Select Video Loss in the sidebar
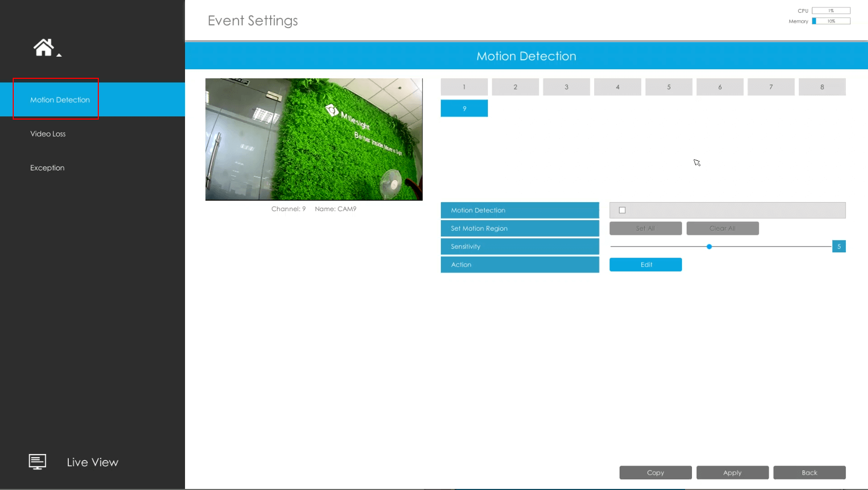Screen dimensions: 868x490 [48, 133]
